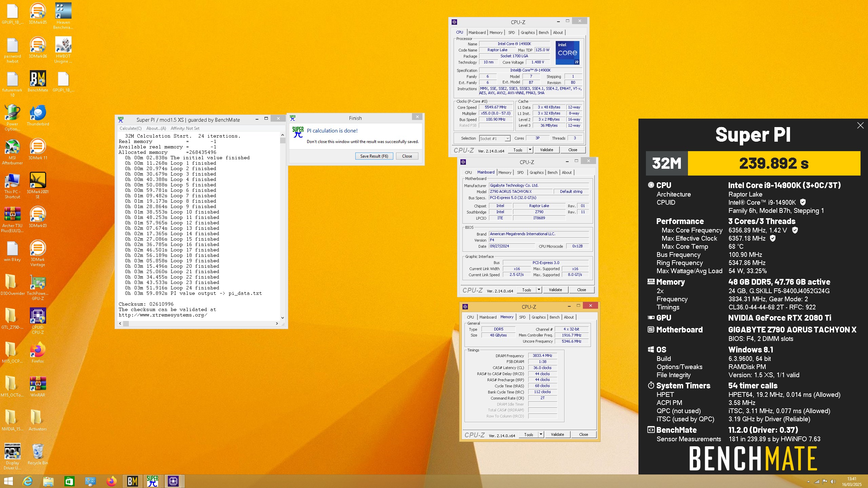The image size is (868, 488).
Task: Open the Power Options desktop icon
Action: click(x=12, y=118)
